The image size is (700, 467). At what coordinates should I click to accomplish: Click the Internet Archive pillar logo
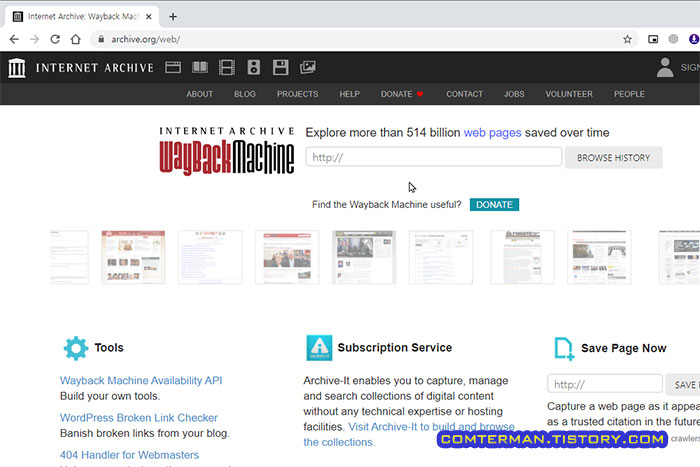pyautogui.click(x=17, y=68)
